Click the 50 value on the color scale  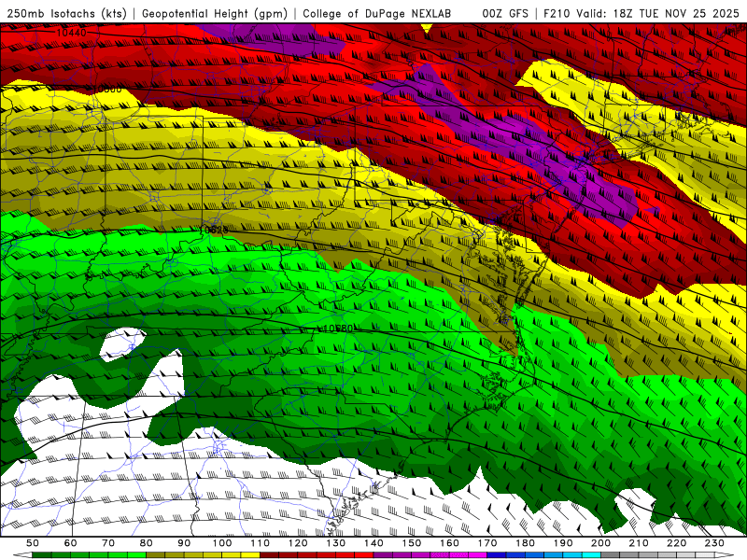click(33, 543)
